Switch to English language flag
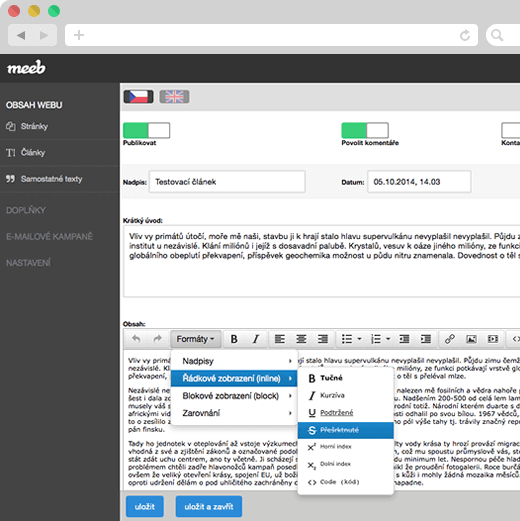 [174, 97]
